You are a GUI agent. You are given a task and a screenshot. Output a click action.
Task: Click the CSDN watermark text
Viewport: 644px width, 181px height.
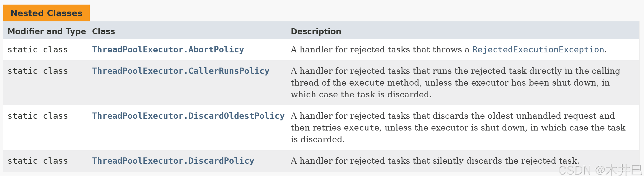pos(600,170)
